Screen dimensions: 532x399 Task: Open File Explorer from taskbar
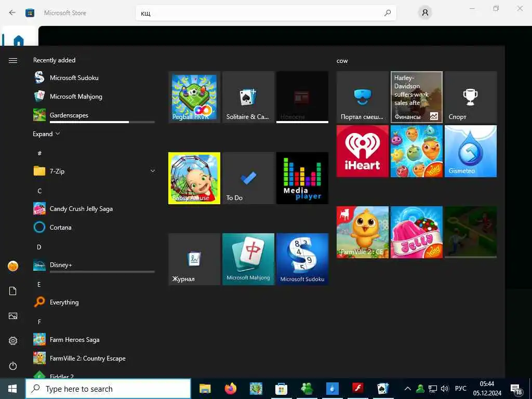205,389
